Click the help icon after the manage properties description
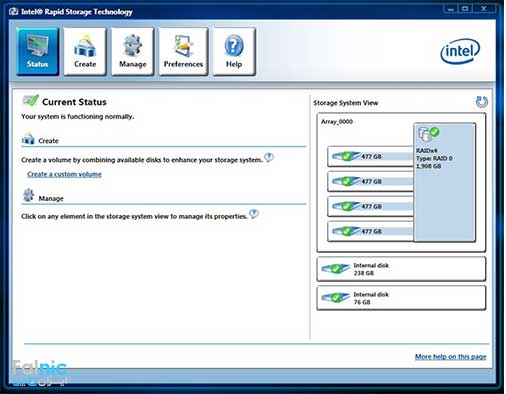 tap(254, 214)
